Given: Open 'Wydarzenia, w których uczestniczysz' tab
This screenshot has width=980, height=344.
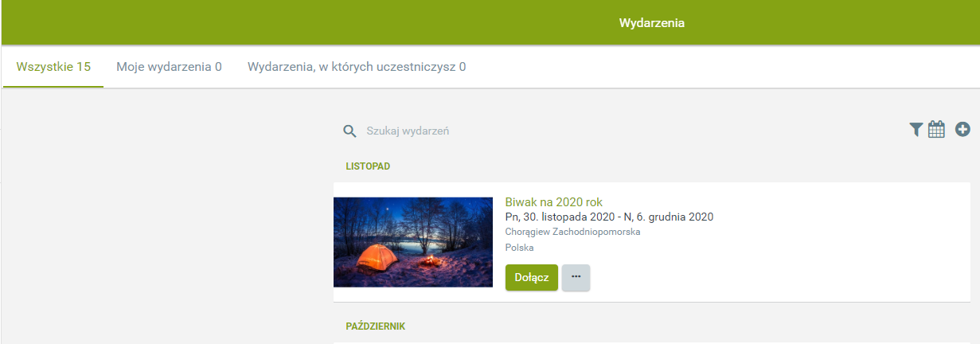Looking at the screenshot, I should pos(357,67).
